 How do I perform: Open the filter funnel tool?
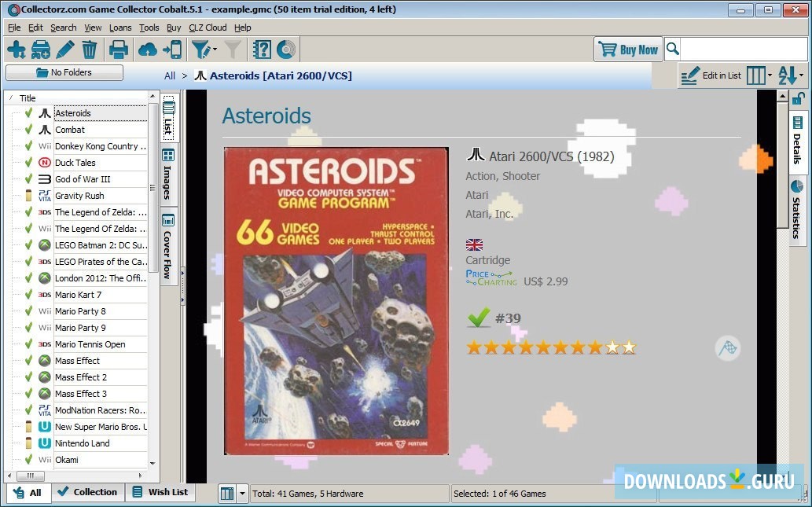coord(201,50)
